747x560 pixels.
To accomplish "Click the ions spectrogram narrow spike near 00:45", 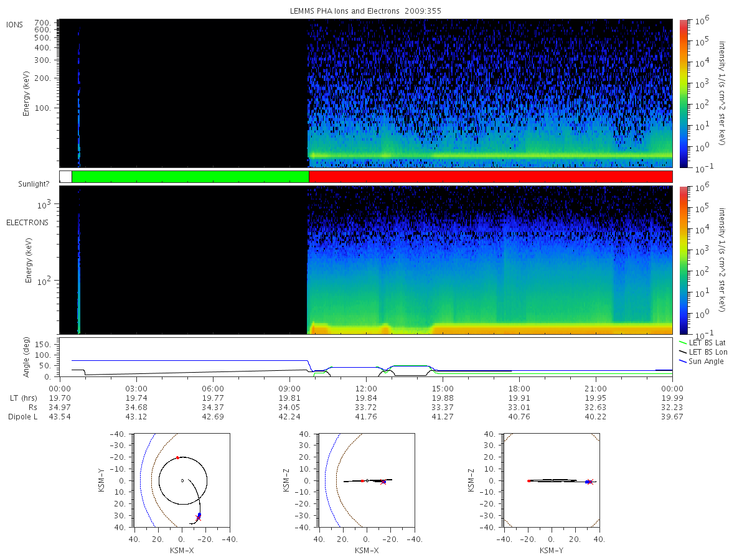I will [x=79, y=93].
